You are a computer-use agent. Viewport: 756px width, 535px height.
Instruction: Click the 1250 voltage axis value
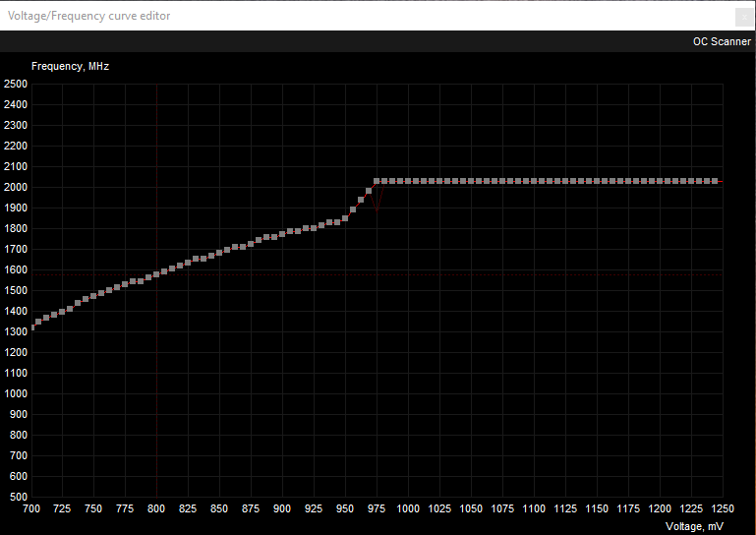coord(722,509)
